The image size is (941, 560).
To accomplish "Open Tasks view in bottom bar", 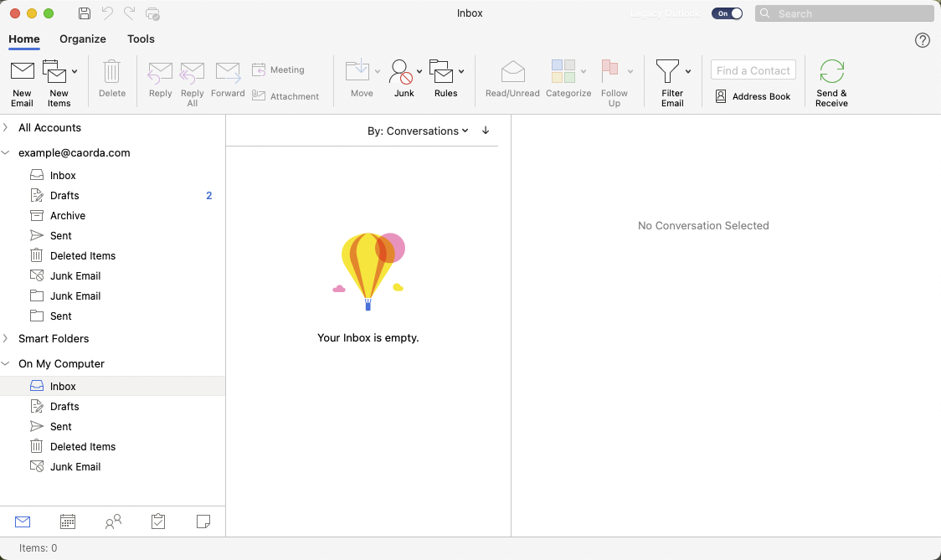I will (x=158, y=521).
